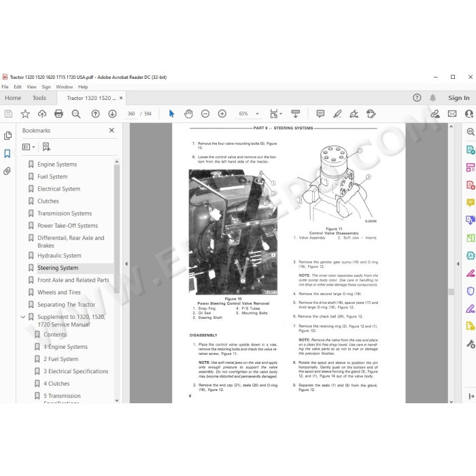This screenshot has width=476, height=476.
Task: Switch to the Home tab
Action: pyautogui.click(x=13, y=98)
